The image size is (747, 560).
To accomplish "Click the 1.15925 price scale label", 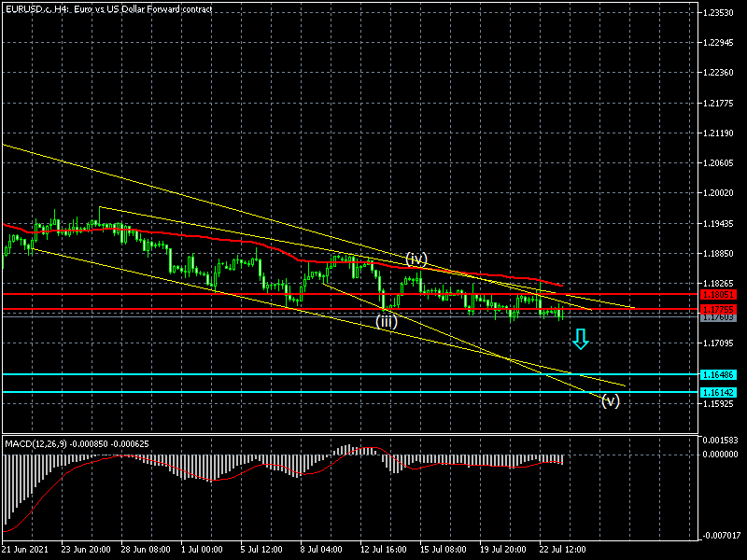I will 718,404.
